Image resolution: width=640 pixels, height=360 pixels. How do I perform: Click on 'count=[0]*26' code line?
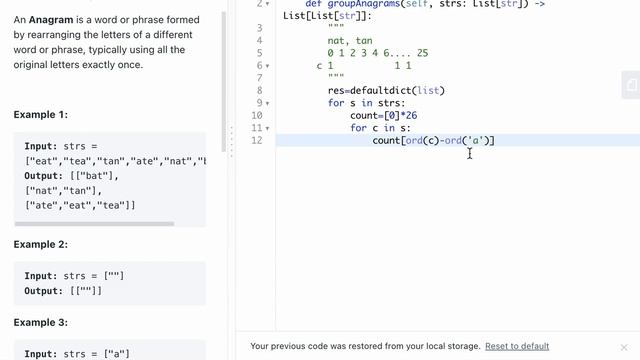click(384, 116)
